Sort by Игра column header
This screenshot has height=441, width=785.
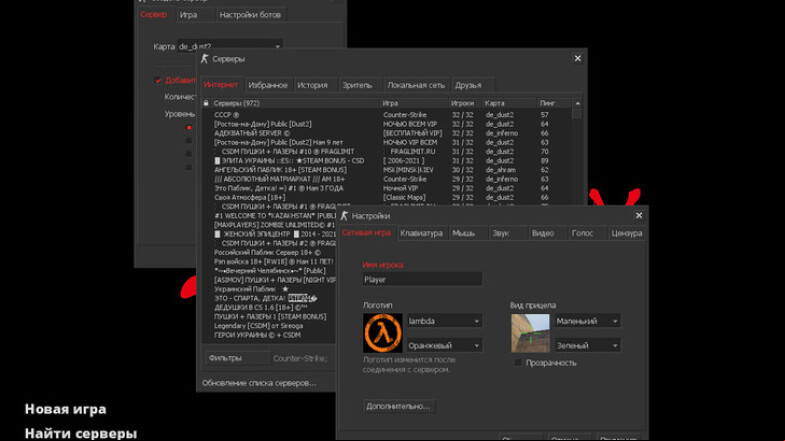click(415, 103)
